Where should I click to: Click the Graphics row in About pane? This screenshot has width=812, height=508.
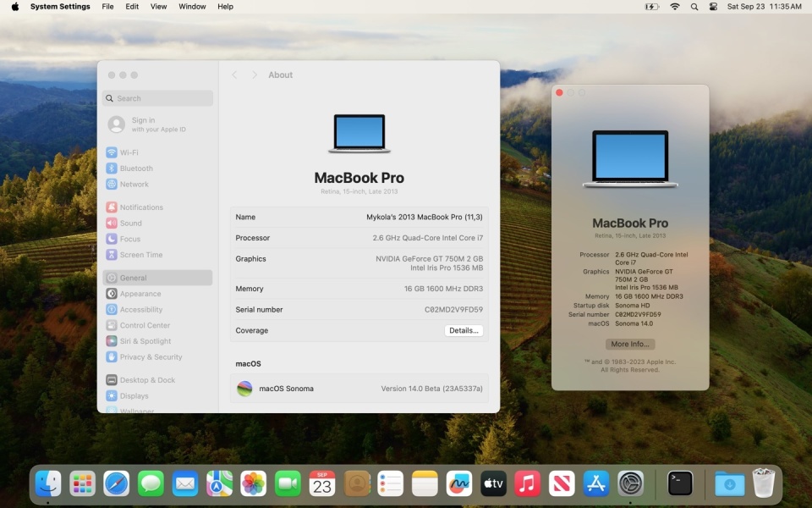pyautogui.click(x=359, y=263)
